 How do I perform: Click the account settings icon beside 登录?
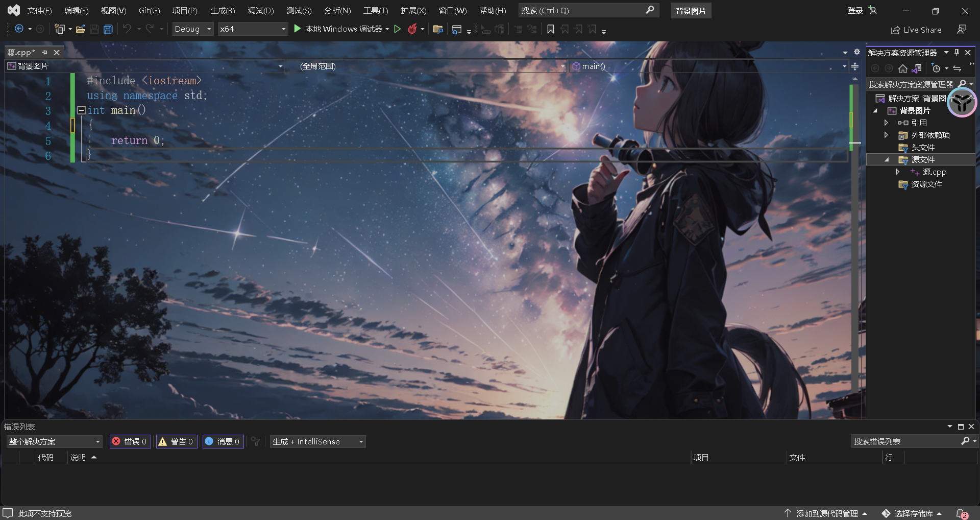tap(873, 10)
